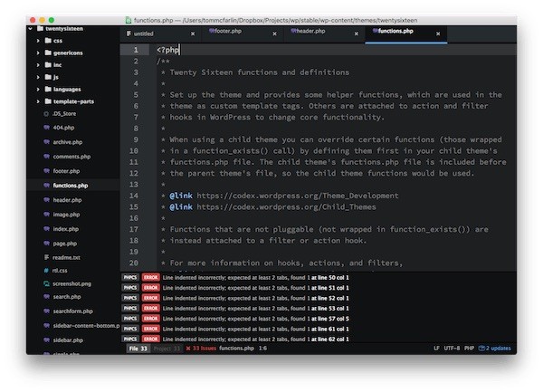This screenshot has width=543, height=392.
Task: Change the LF line ending setting
Action: 436,349
